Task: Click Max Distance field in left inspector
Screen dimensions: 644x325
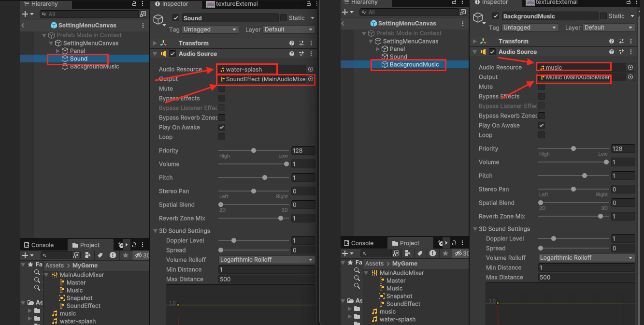Action: 267,279
